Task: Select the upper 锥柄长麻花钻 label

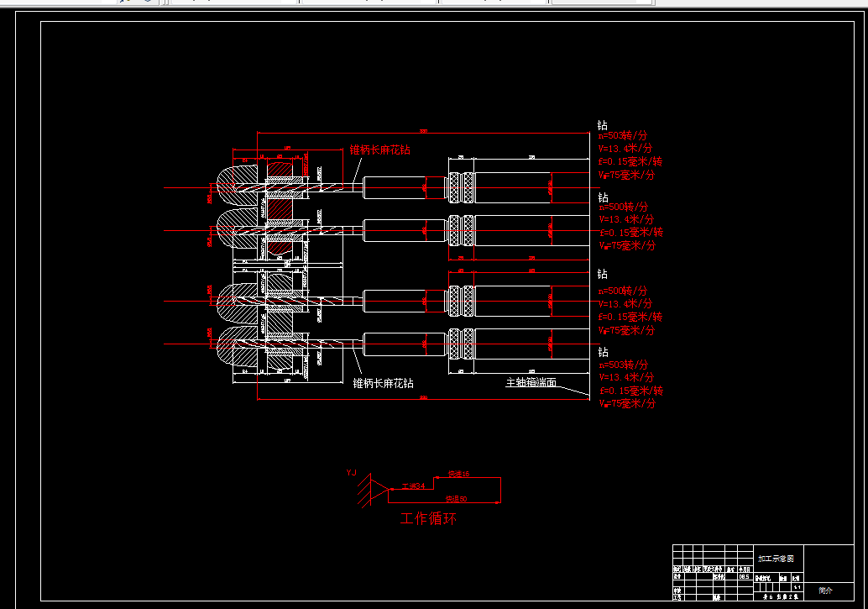Action: tap(379, 150)
